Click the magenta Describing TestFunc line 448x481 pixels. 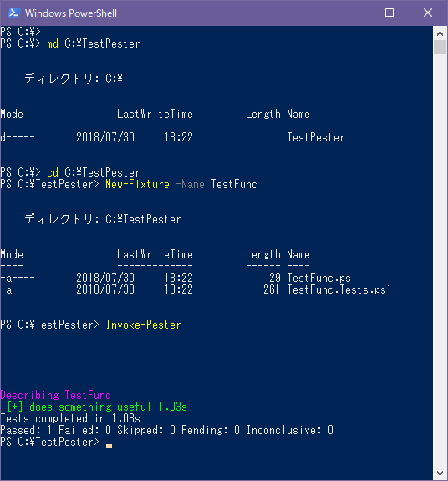point(56,395)
